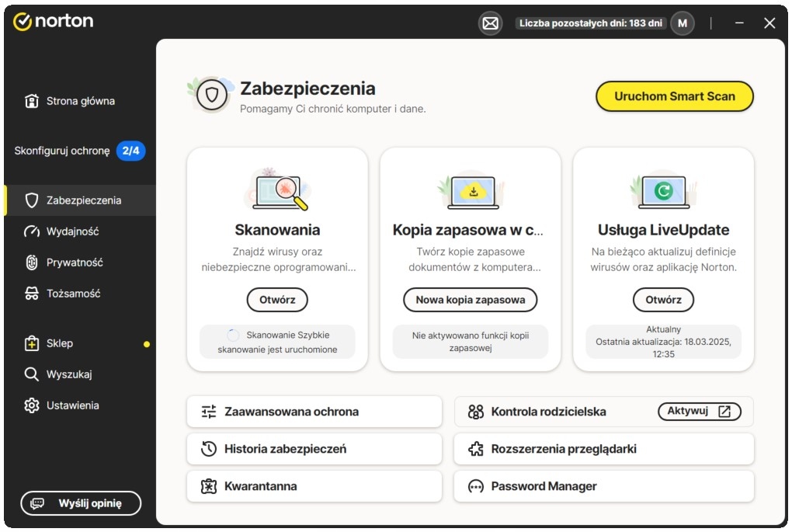The width and height of the screenshot is (792, 532).
Task: Click the Kwarantanna virus box icon
Action: pyautogui.click(x=209, y=486)
